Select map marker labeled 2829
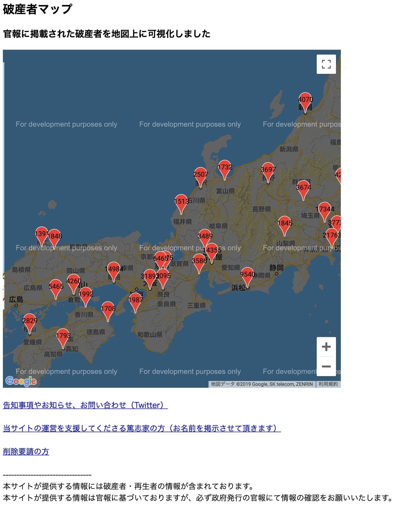420x507 pixels. click(x=29, y=323)
